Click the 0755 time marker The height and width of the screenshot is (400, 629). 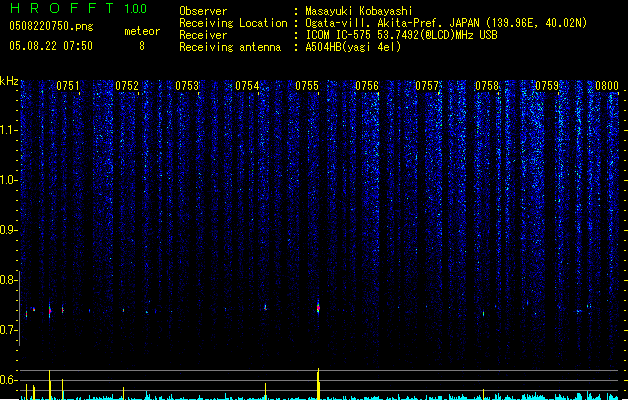click(x=307, y=86)
